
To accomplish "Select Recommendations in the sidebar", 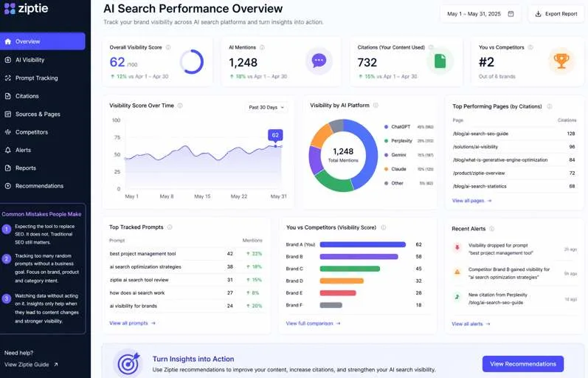I will [39, 186].
